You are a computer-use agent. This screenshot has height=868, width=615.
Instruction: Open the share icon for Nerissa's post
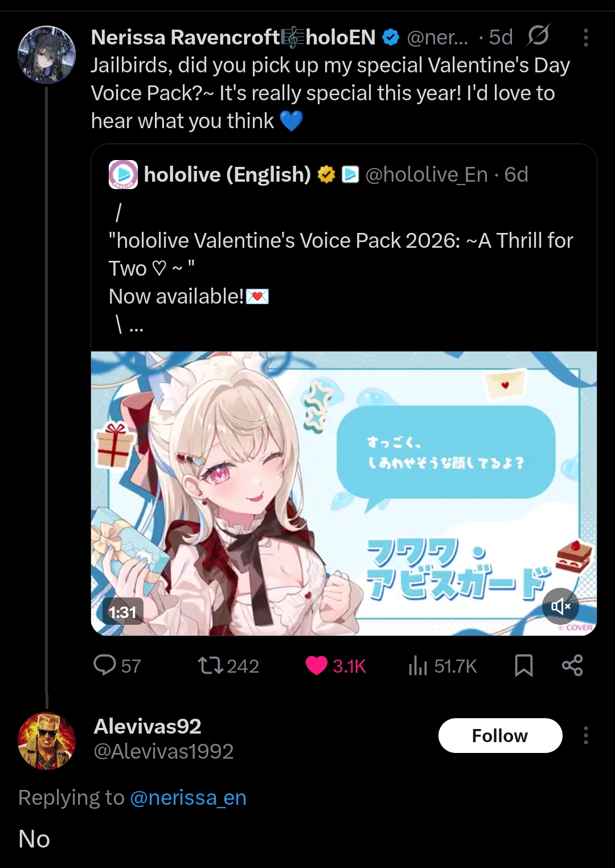coord(572,665)
